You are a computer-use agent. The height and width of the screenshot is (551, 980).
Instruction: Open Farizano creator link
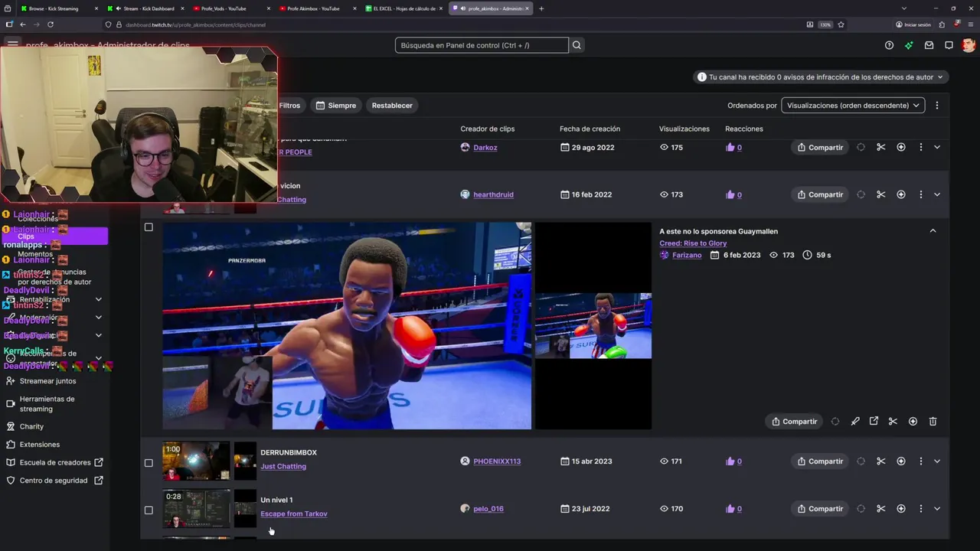click(687, 255)
